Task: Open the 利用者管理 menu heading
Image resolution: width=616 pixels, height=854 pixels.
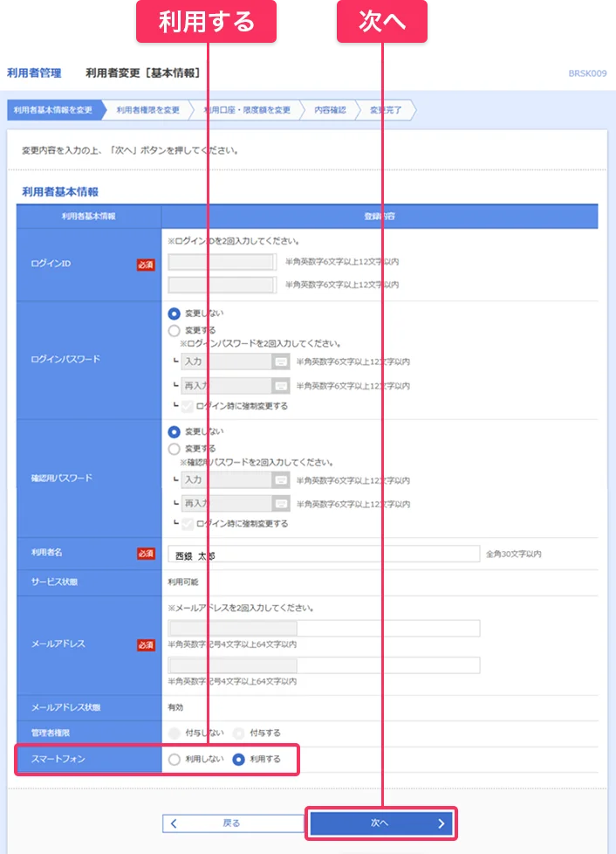Action: (34, 73)
